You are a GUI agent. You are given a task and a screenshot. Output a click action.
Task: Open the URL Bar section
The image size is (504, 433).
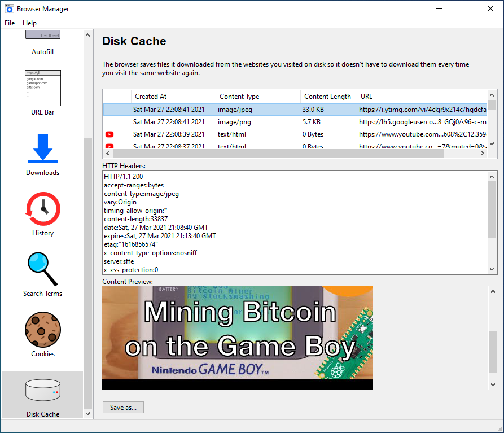click(43, 93)
